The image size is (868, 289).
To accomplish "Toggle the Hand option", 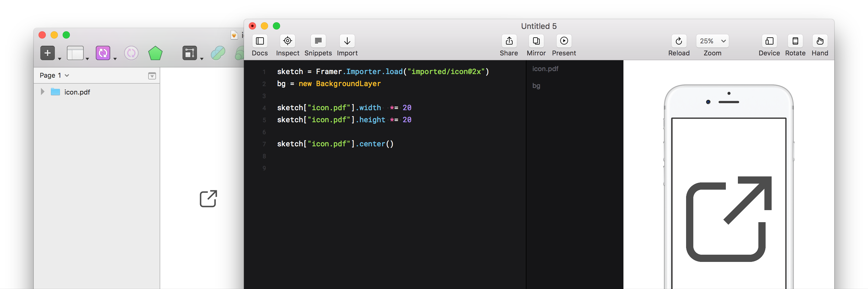I will pos(820,41).
